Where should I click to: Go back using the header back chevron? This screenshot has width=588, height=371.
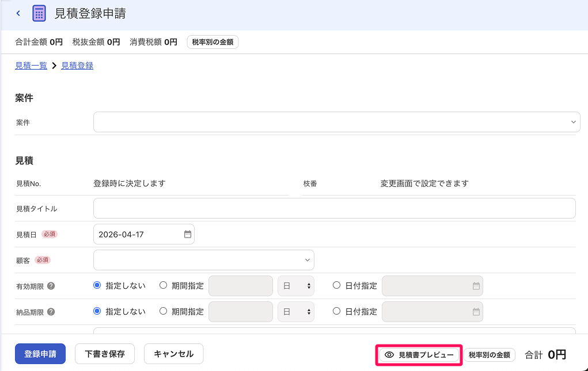18,13
